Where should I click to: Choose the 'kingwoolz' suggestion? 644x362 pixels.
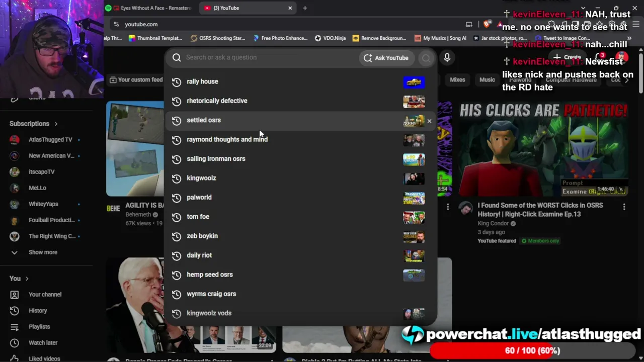(300, 178)
